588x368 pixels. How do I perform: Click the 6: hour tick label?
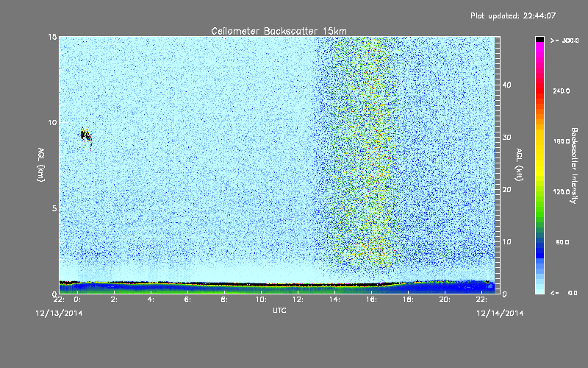point(187,300)
